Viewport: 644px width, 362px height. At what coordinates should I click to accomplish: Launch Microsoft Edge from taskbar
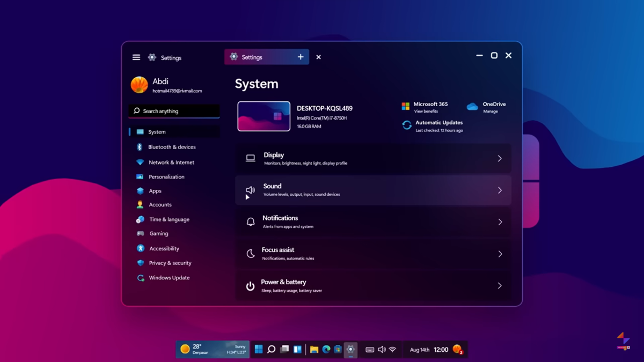point(326,350)
